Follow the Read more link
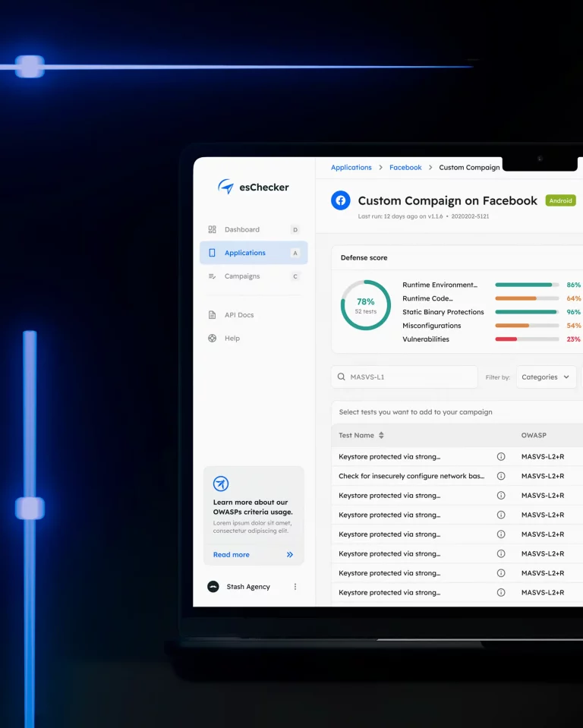 click(x=232, y=555)
